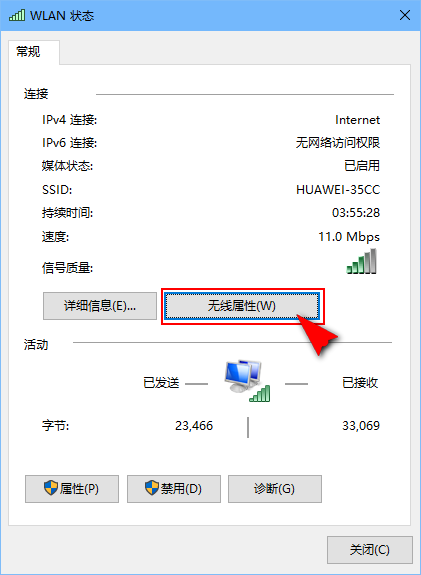Click the 速度 11.0 Mbps value
421x575 pixels.
point(349,237)
